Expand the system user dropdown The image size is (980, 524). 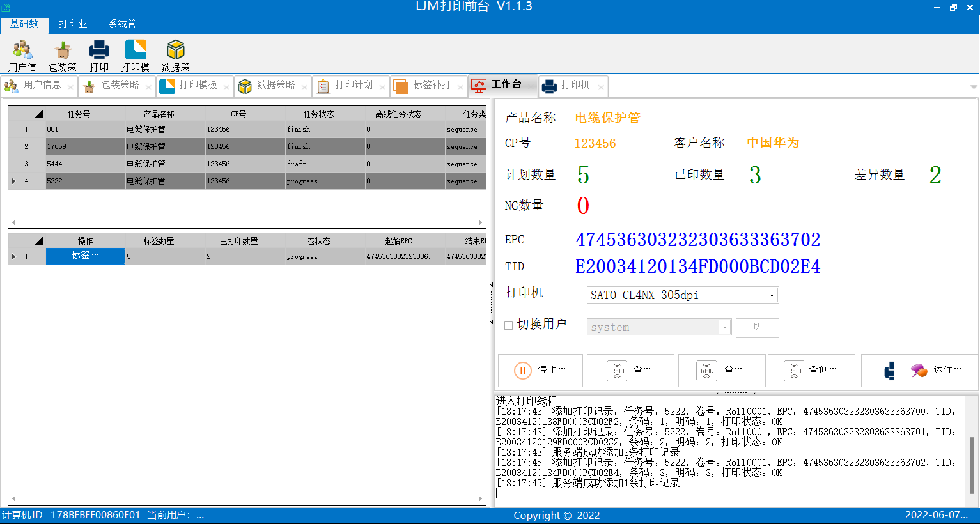[x=724, y=327]
